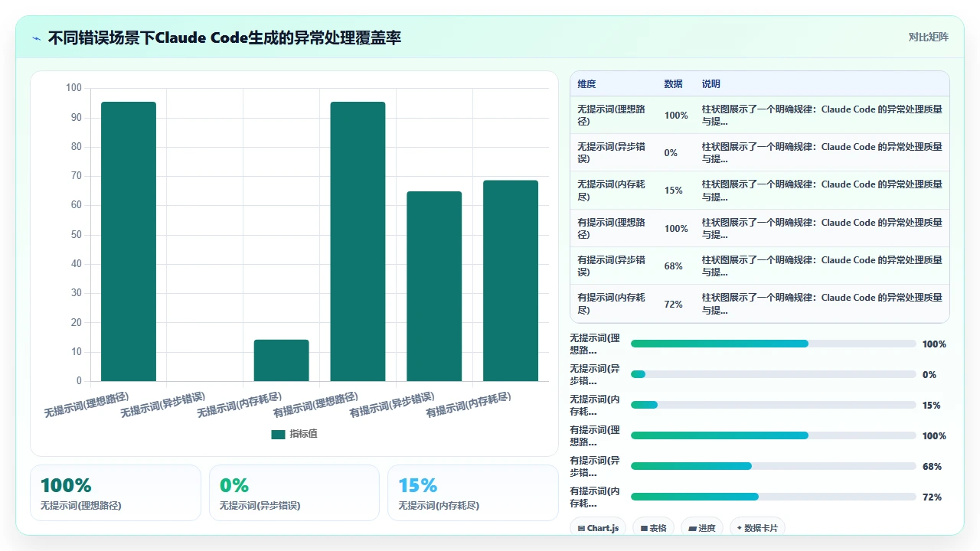The width and height of the screenshot is (980, 551).
Task: Click the lightning icon beside the dashboard title
Action: click(x=37, y=38)
